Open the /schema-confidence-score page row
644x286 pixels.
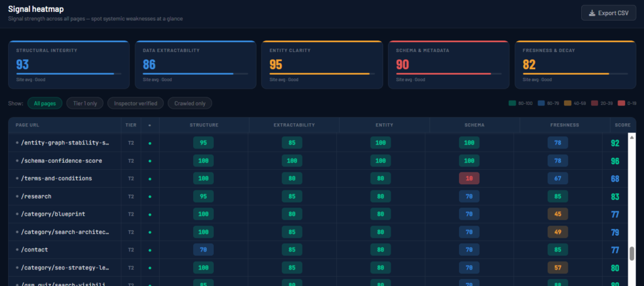click(318, 161)
